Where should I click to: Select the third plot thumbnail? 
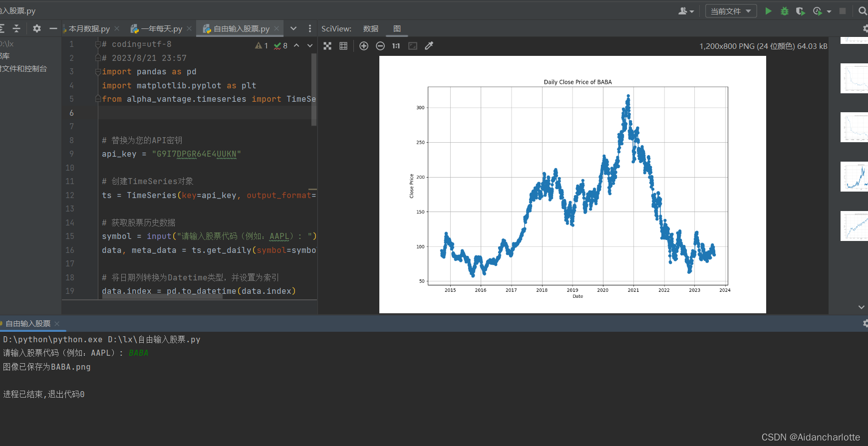click(854, 127)
